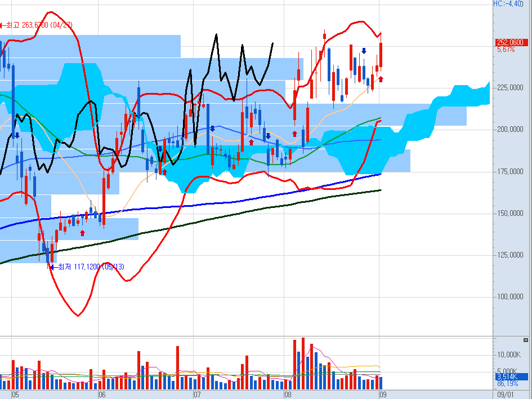This screenshot has height=399, width=532.
Task: Click the 86,19% volume ratio label
Action: tap(508, 384)
